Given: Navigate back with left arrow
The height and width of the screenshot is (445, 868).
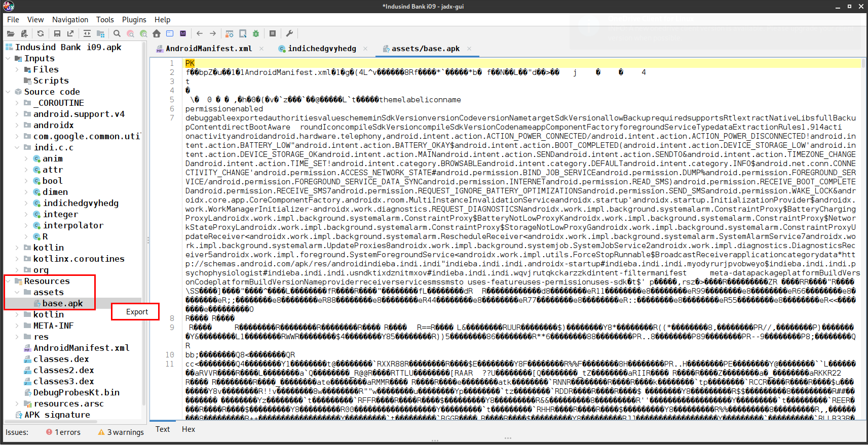Looking at the screenshot, I should click(200, 33).
